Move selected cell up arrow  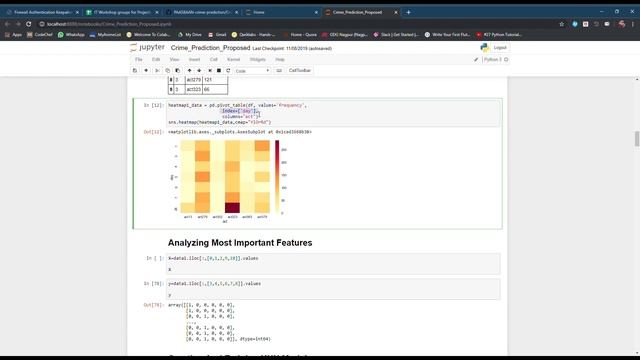[189, 71]
